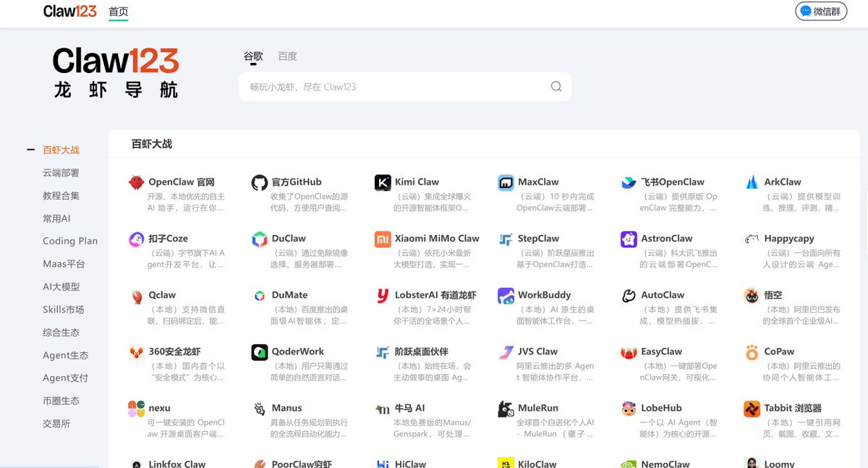Open the JVS Claw icon
Viewport: 868px width, 468px height.
[506, 352]
